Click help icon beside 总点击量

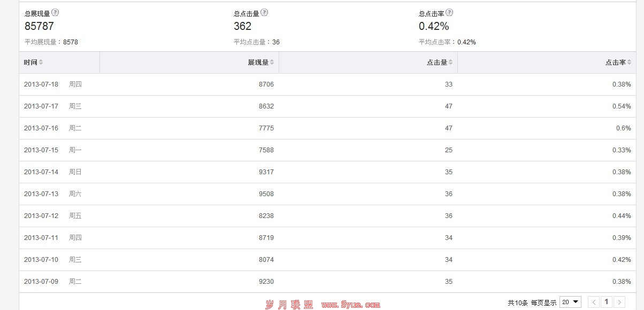pos(264,13)
